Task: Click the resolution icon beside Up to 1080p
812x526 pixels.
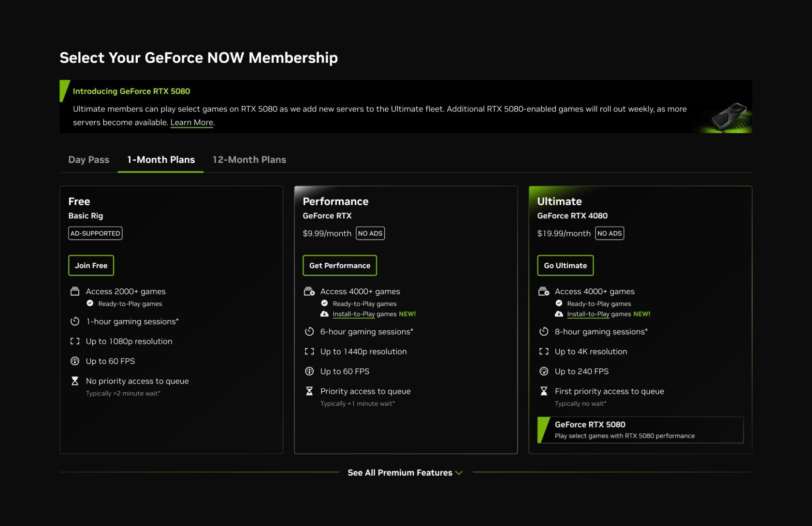Action: (x=75, y=341)
